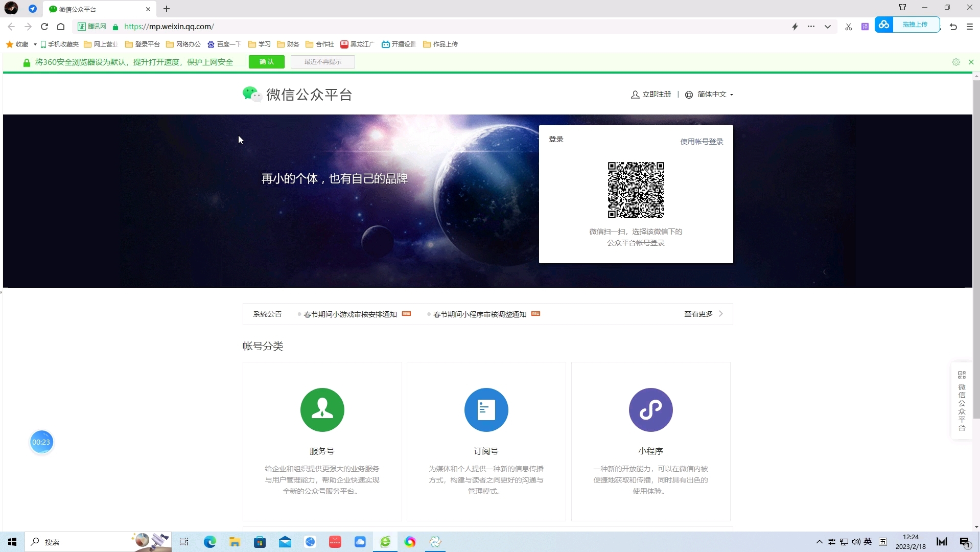Image resolution: width=980 pixels, height=552 pixels.
Task: Open the notification center icon
Action: coord(965,542)
